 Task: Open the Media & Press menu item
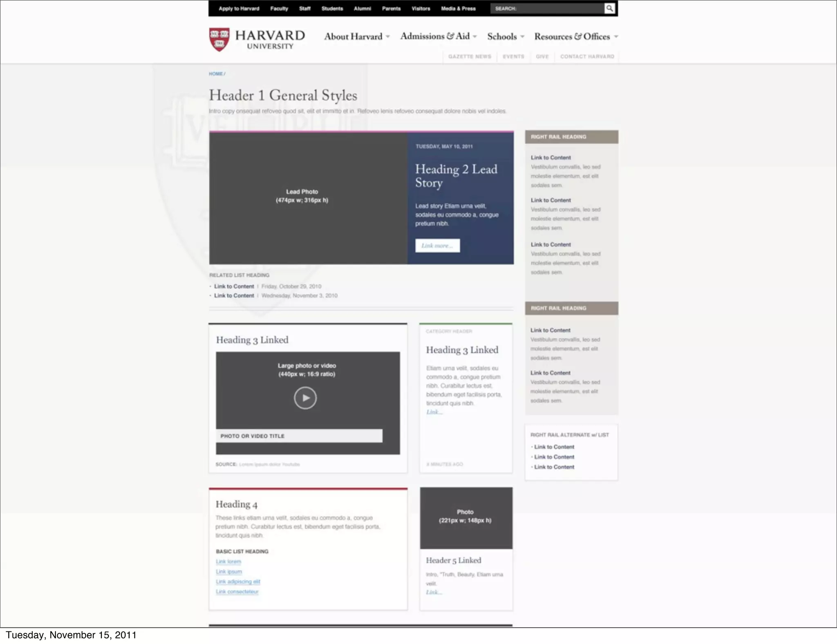point(458,9)
